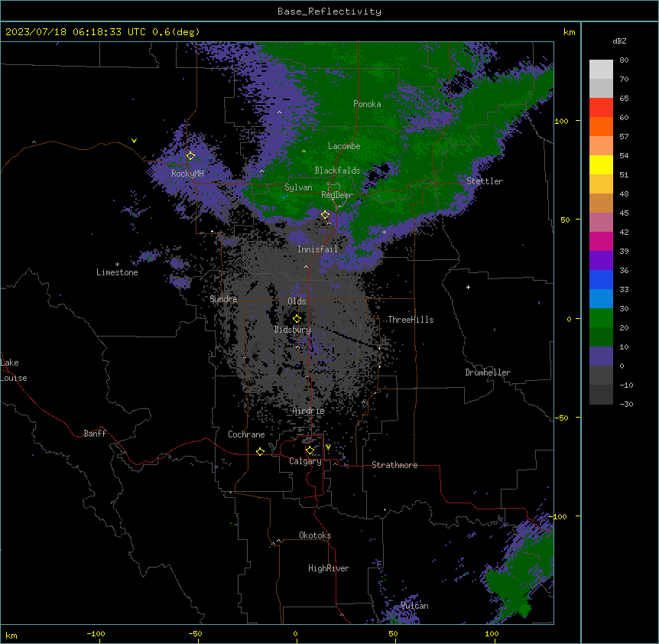
Task: Click the yellow diamond marker above Didsbury
Action: [x=297, y=319]
